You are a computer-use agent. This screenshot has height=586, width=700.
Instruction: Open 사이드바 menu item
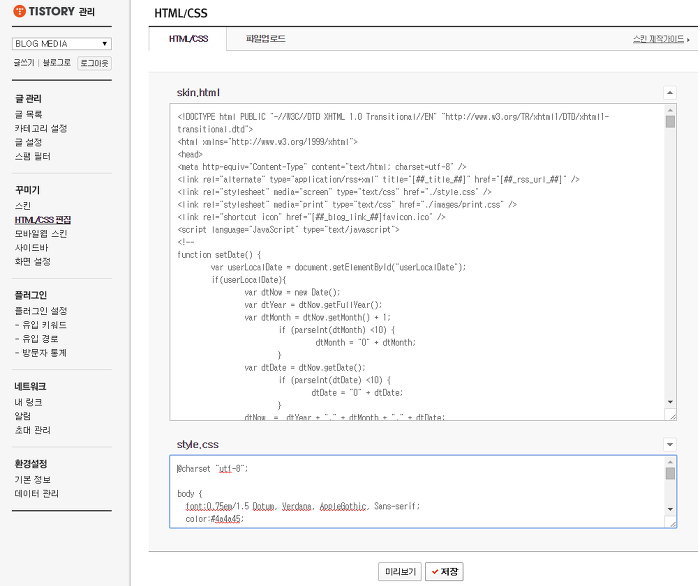tap(31, 248)
